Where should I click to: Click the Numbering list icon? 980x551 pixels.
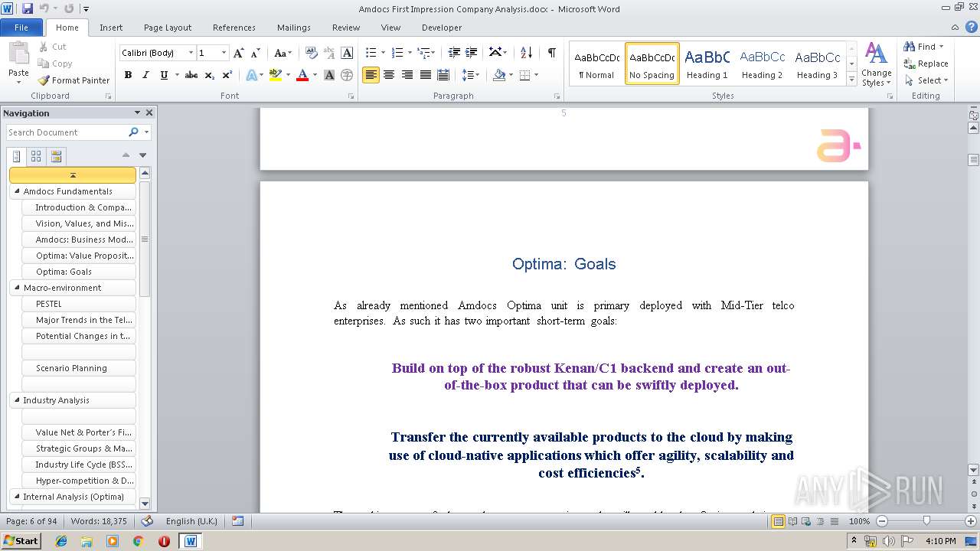(397, 53)
